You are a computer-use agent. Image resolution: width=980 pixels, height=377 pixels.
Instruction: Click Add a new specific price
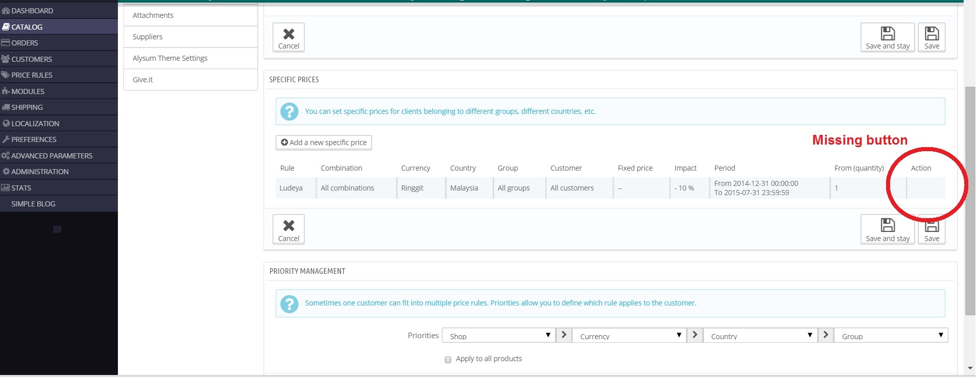coord(324,143)
